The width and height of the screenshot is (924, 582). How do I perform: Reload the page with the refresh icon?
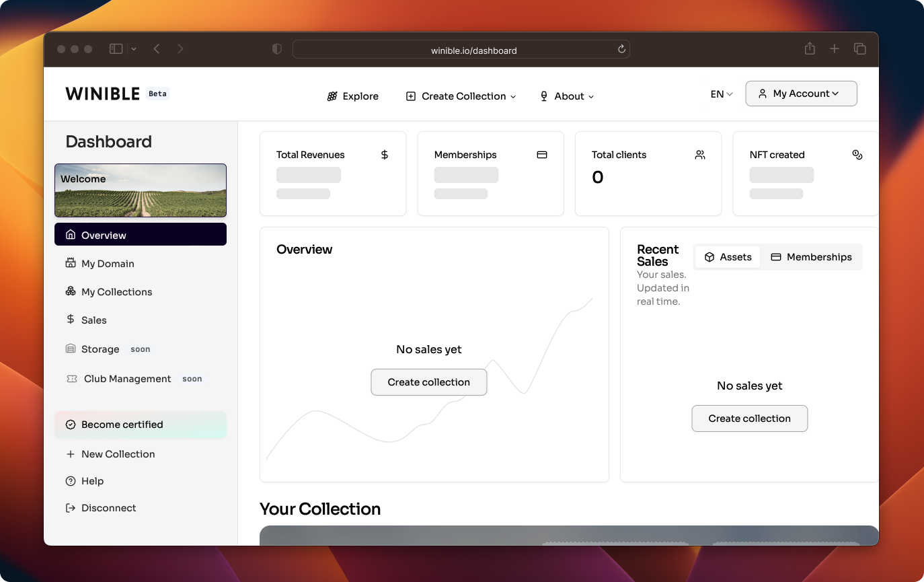tap(621, 49)
